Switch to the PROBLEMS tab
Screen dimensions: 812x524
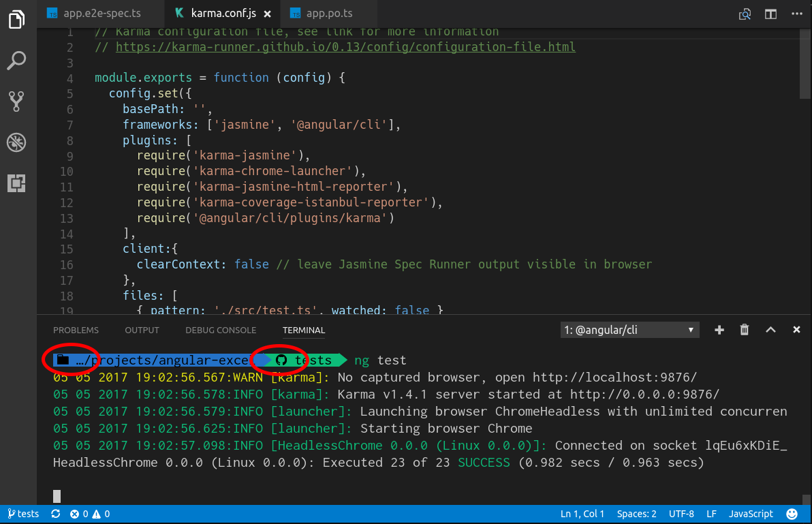(x=76, y=330)
